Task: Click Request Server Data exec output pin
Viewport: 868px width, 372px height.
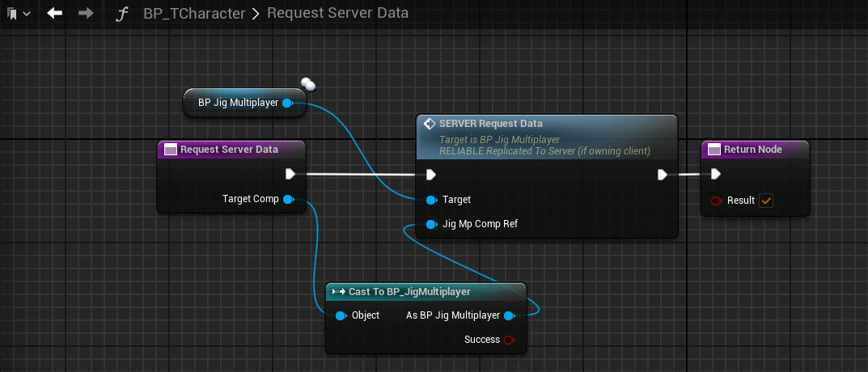Action: [x=290, y=175]
